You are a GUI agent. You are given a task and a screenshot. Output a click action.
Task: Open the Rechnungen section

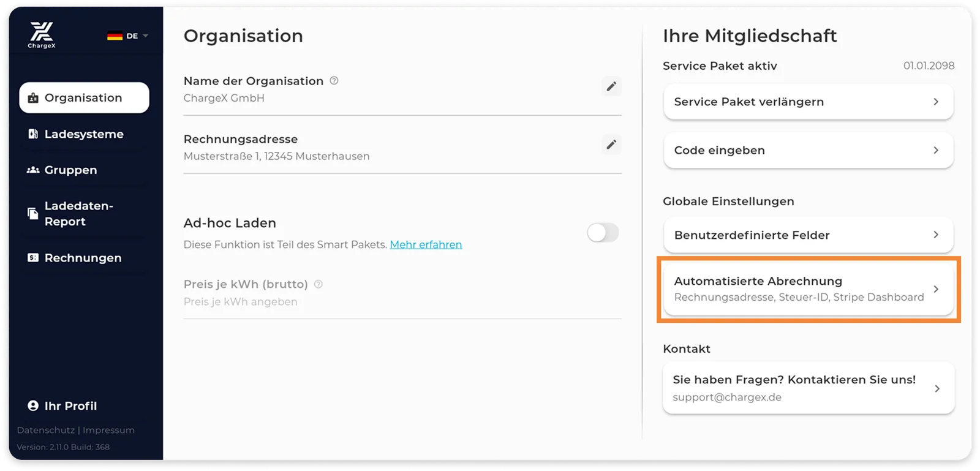tap(84, 258)
